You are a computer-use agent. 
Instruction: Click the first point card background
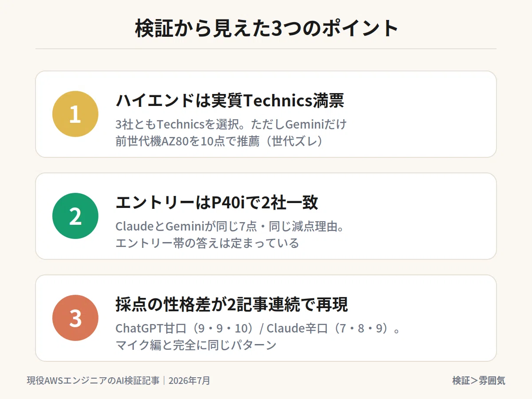tap(266, 114)
